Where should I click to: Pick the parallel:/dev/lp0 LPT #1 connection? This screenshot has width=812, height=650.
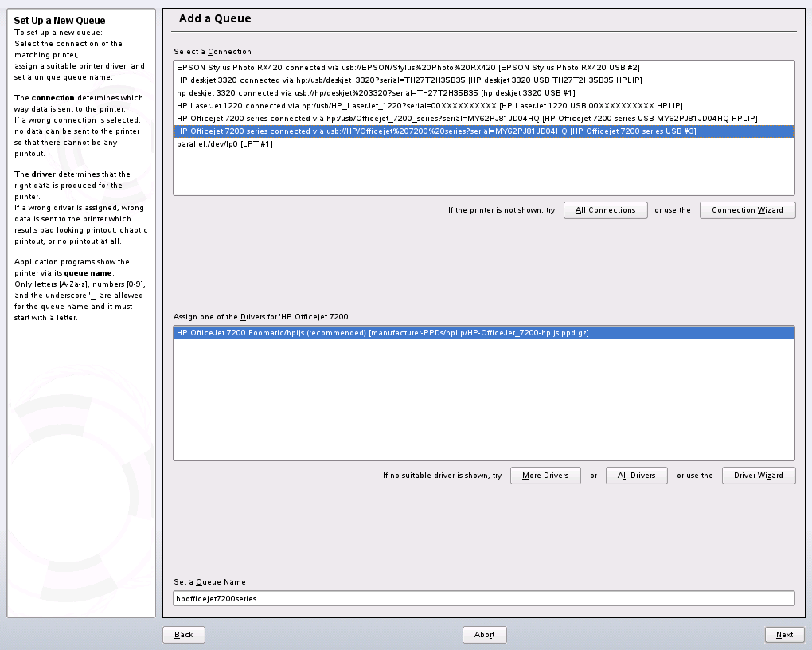[224, 144]
